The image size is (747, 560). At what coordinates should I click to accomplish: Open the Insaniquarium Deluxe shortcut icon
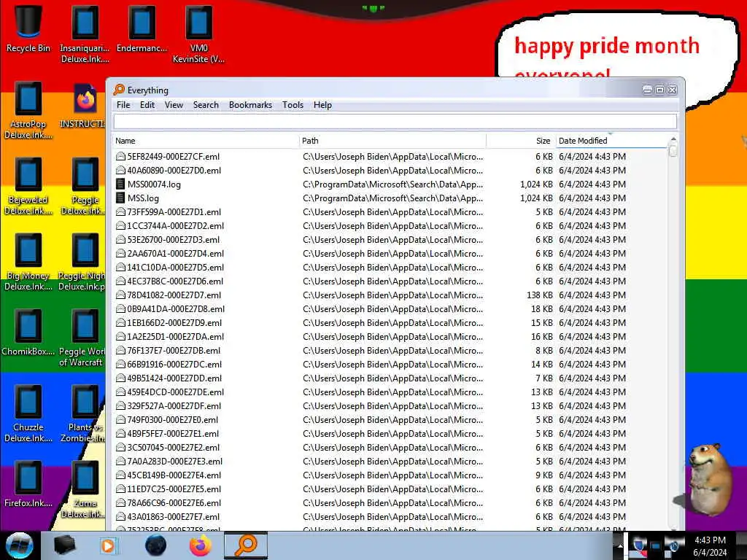(x=85, y=23)
